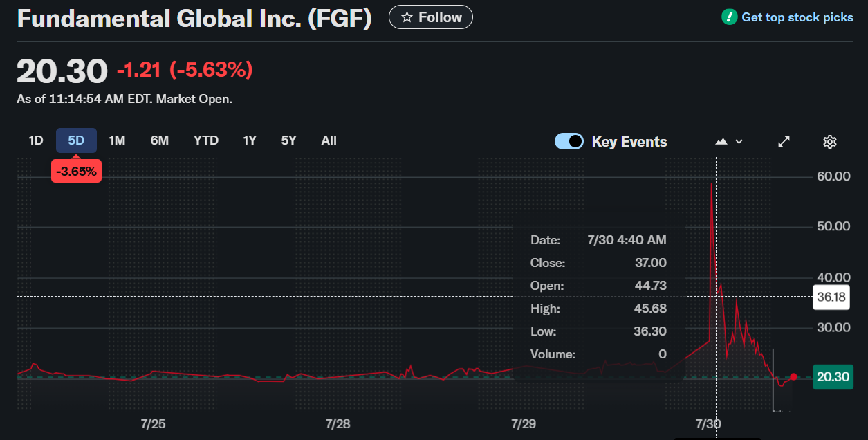Click tooltip Date value 7/30 4:40 AM

[x=627, y=240]
